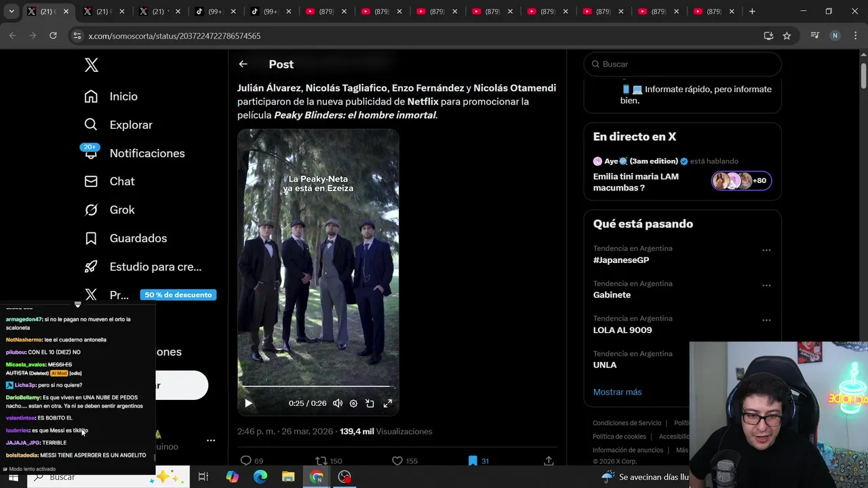
Task: Click the Windows taskbar Buscar box
Action: point(108,477)
